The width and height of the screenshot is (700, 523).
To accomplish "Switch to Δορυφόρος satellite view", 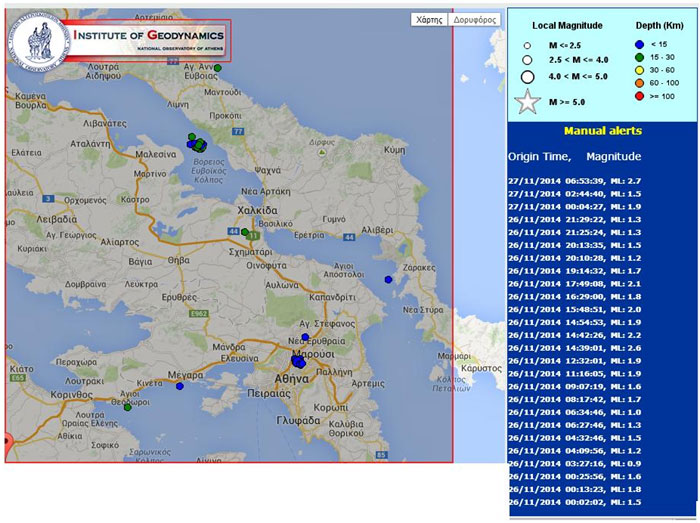I will coord(475,19).
